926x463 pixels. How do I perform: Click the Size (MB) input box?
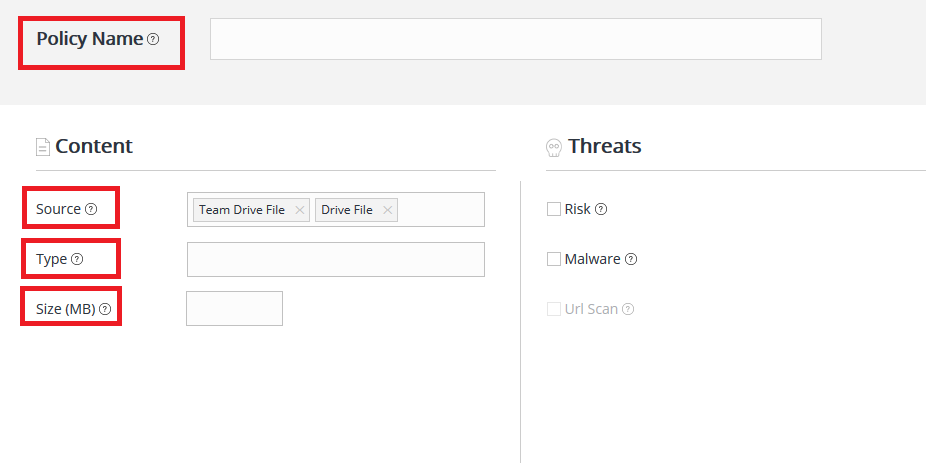tap(234, 308)
